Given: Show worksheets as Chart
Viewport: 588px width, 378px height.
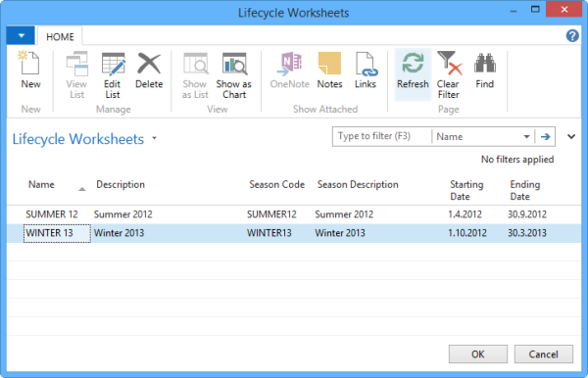Looking at the screenshot, I should tap(233, 75).
